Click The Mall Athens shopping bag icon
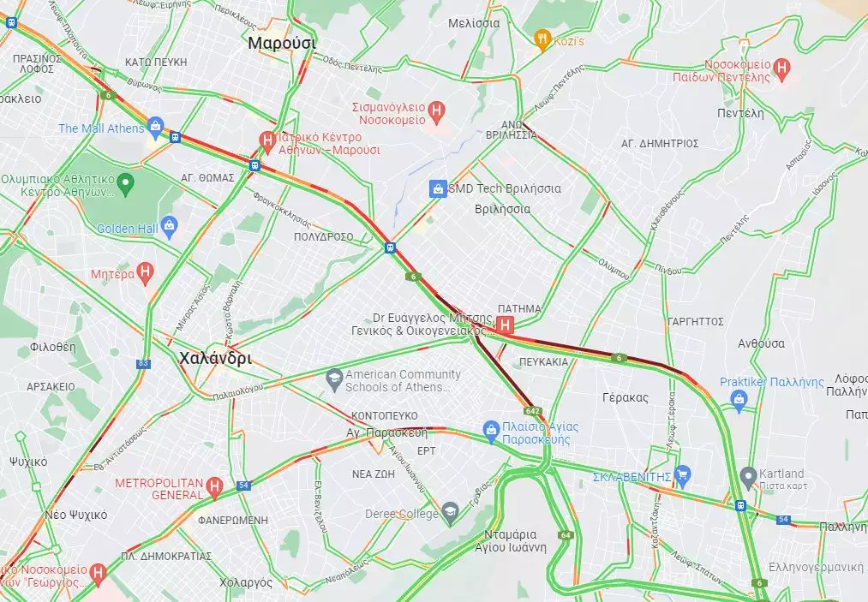 (156, 127)
